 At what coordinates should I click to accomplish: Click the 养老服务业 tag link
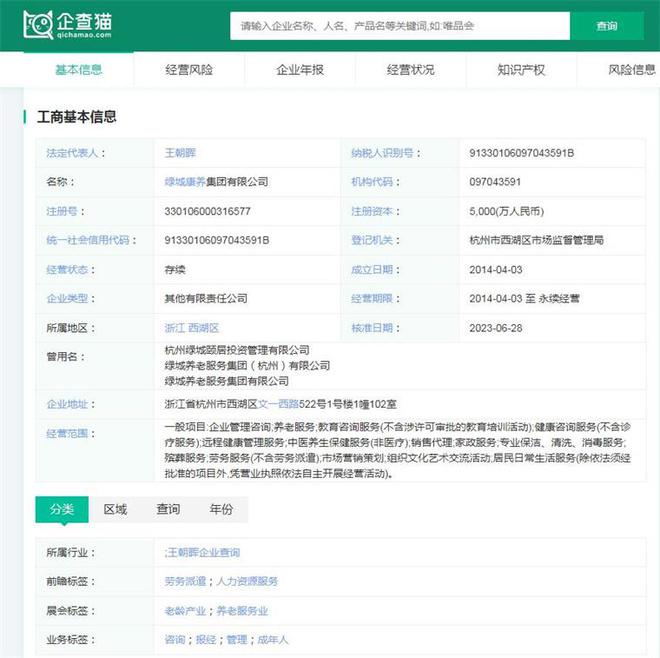pos(242,611)
